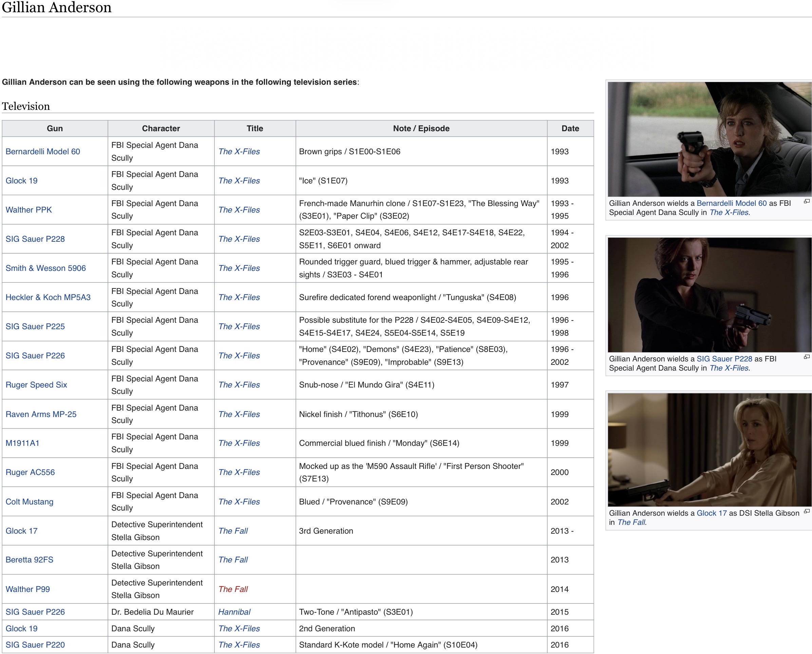Click the Date column header
812x654 pixels.
pos(570,128)
